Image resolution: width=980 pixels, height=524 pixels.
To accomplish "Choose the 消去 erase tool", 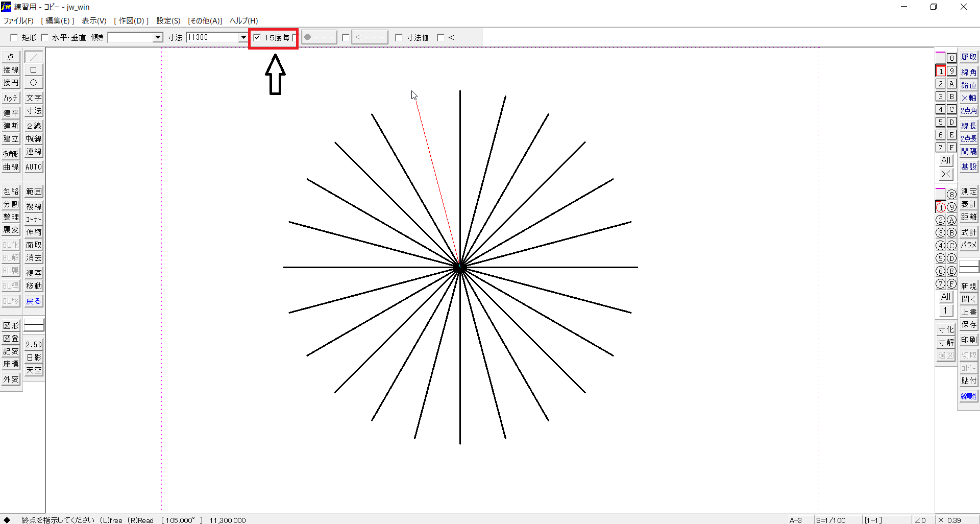I will tap(34, 258).
